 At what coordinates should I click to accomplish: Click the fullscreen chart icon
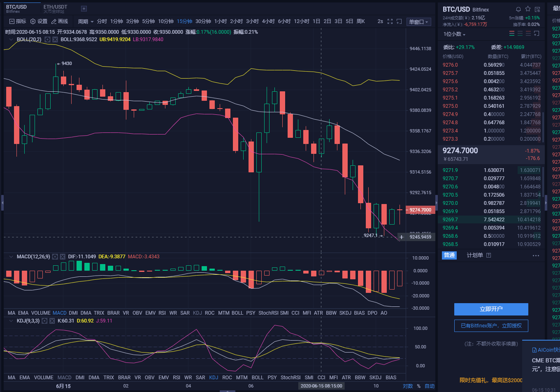390,21
